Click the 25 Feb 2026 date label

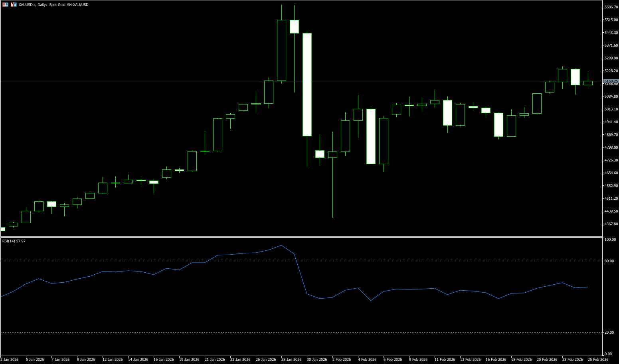(598, 360)
